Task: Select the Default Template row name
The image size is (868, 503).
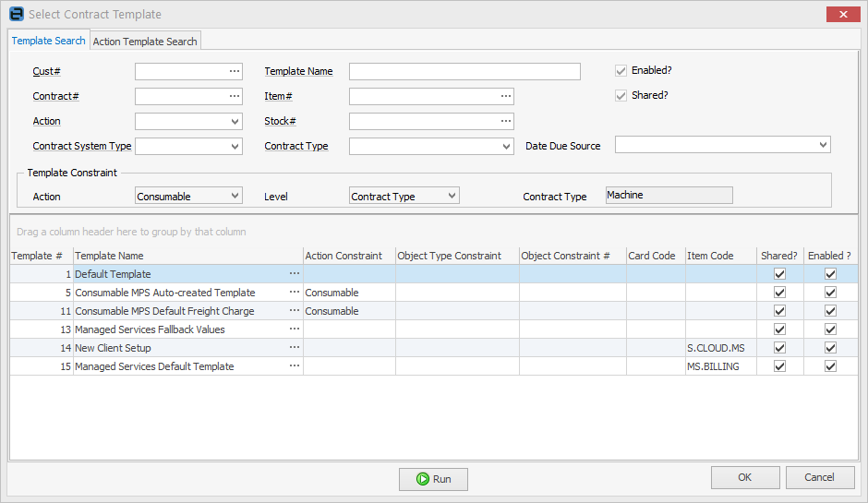Action: (x=113, y=274)
